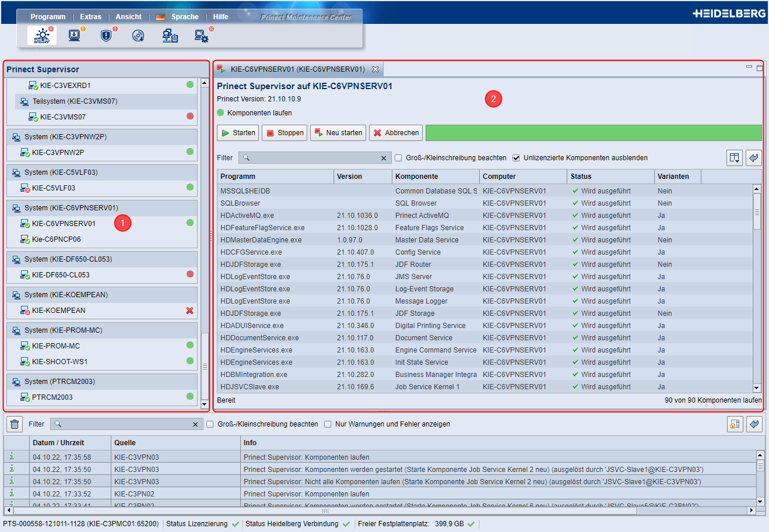Open the computer with gear configuration icon

(x=202, y=36)
